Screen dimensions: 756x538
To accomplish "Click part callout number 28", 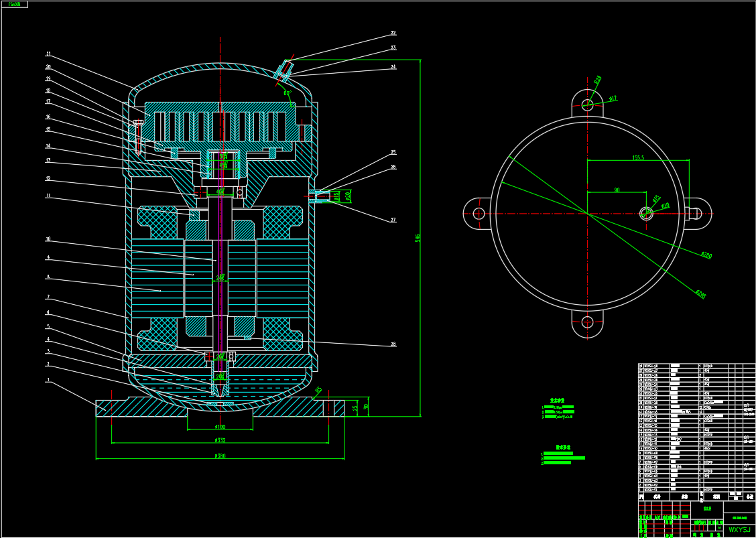I will (x=393, y=344).
